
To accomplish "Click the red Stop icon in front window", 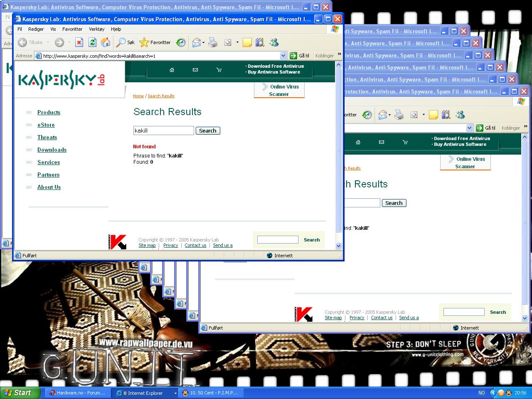I will tap(79, 42).
